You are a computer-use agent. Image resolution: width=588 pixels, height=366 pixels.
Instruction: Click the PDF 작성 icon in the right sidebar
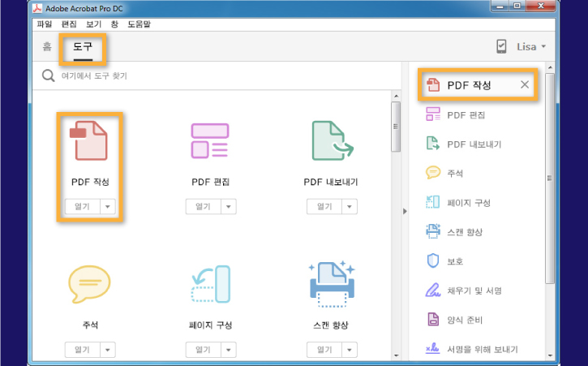pos(433,85)
